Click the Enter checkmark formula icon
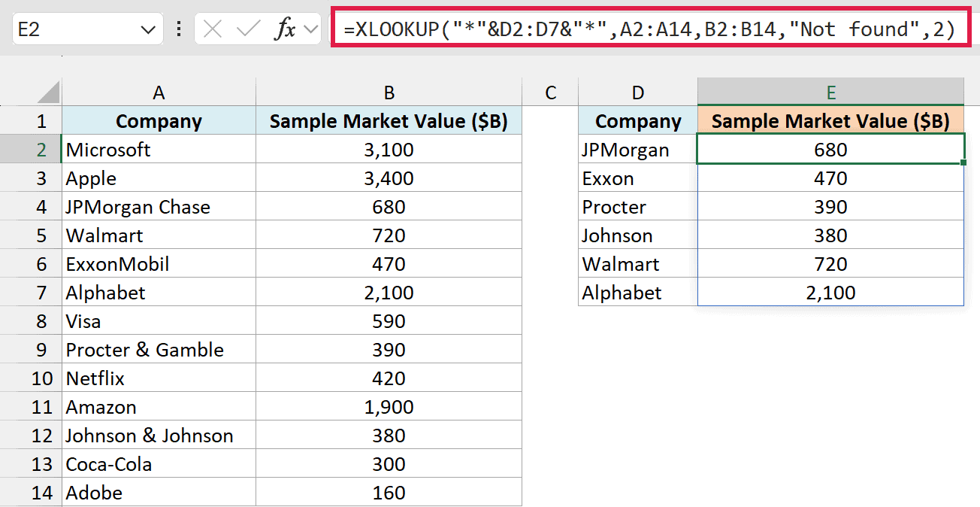Screen dimensions: 980x507 tap(247, 29)
